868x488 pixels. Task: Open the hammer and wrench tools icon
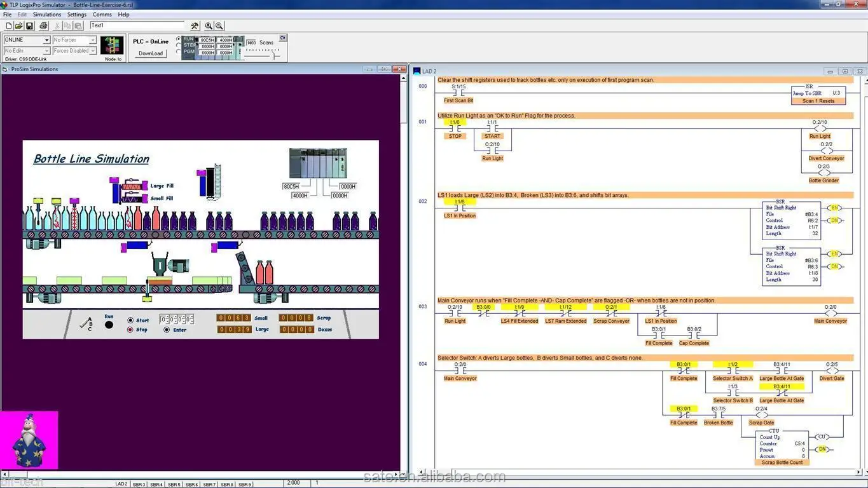click(x=195, y=26)
